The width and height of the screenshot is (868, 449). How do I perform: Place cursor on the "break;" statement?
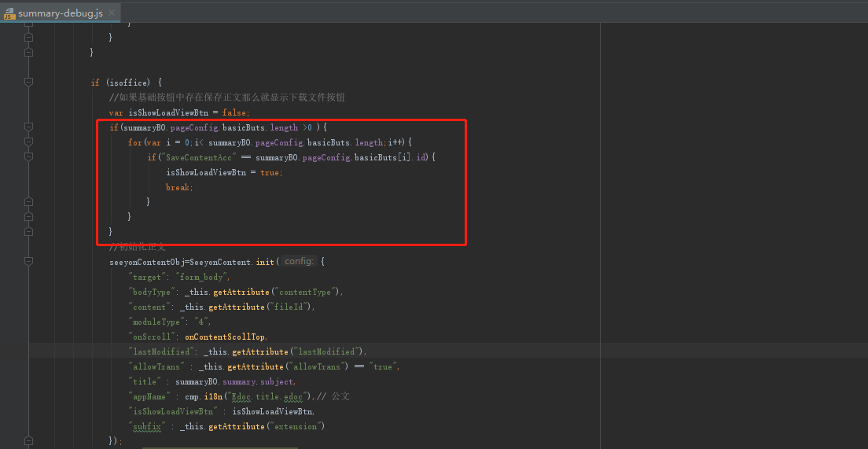point(179,187)
